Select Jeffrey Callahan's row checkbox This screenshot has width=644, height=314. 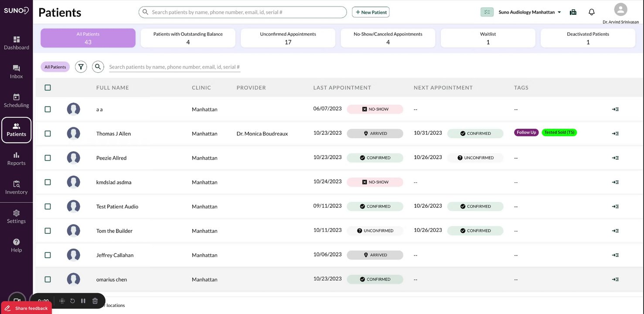pos(48,255)
